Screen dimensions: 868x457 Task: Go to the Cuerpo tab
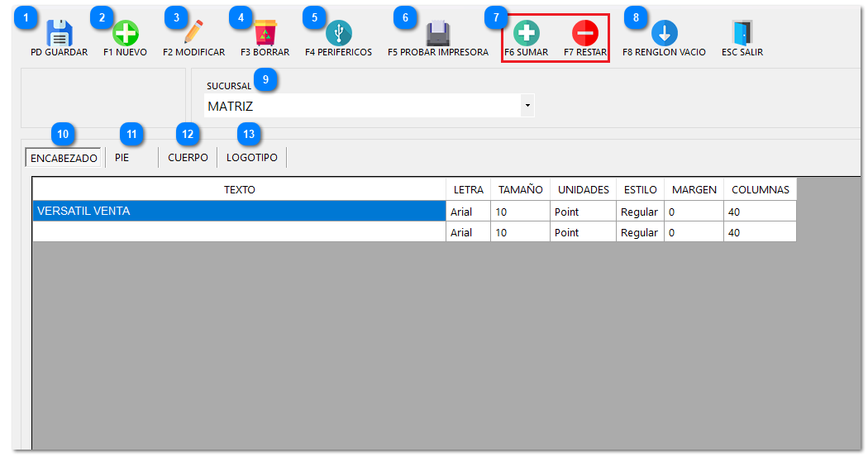click(x=188, y=158)
